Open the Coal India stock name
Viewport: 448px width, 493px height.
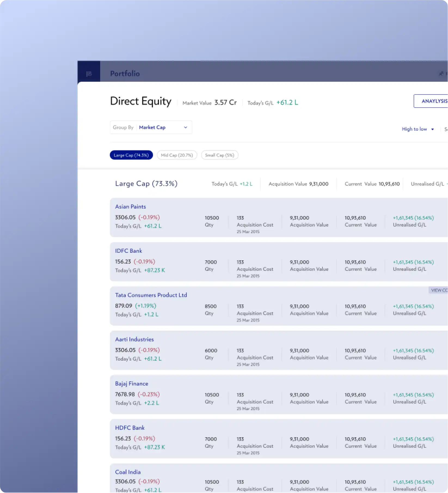pyautogui.click(x=128, y=472)
